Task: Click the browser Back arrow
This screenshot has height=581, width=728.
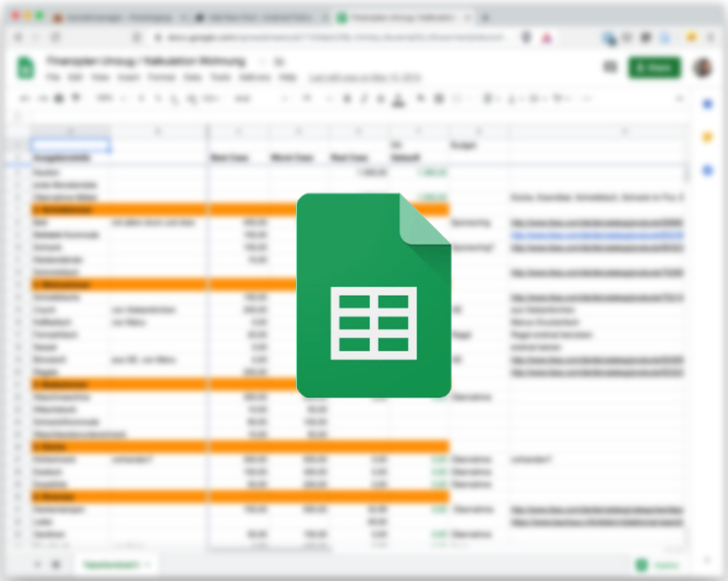Action: (19, 37)
